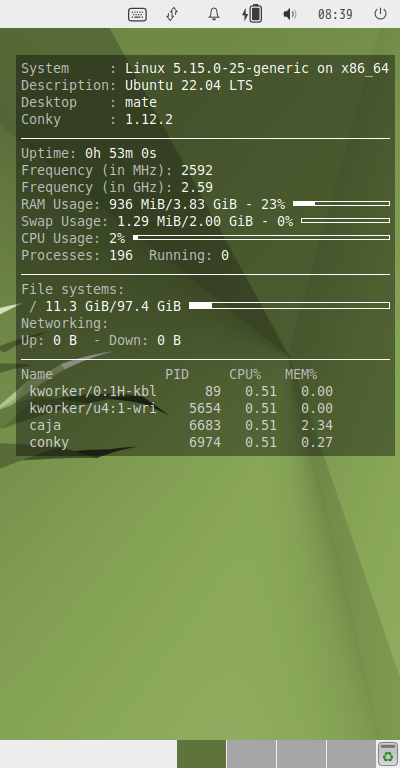Select the conky process row

click(181, 442)
